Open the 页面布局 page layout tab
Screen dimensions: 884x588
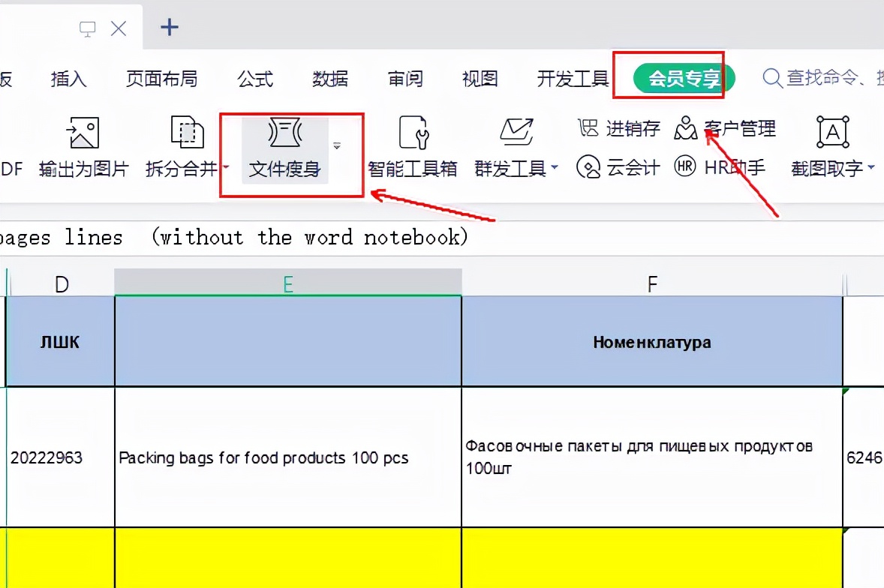161,79
